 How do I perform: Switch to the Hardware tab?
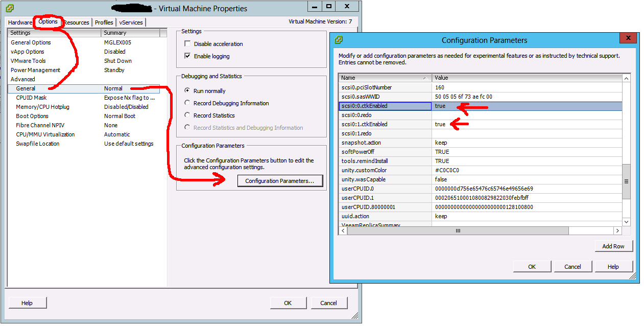pos(20,22)
